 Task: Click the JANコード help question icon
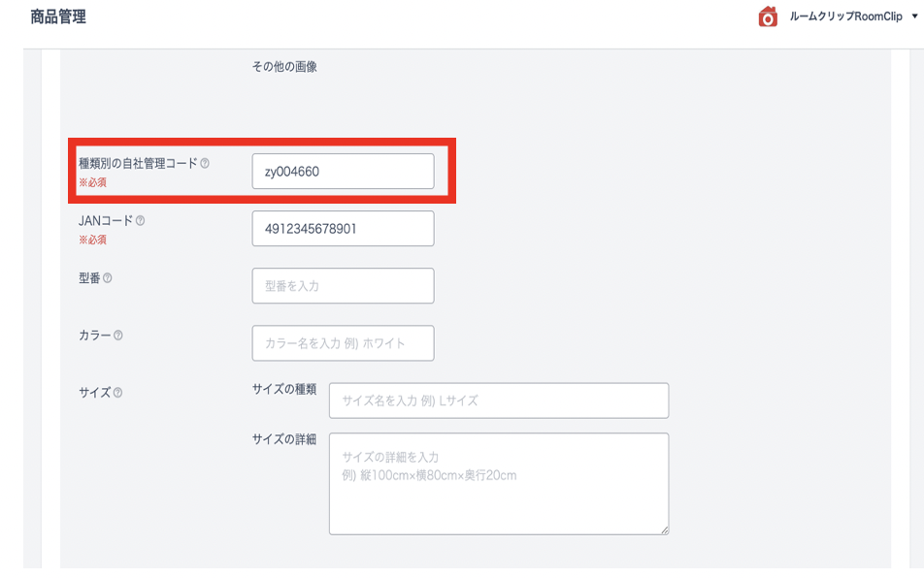pos(141,221)
